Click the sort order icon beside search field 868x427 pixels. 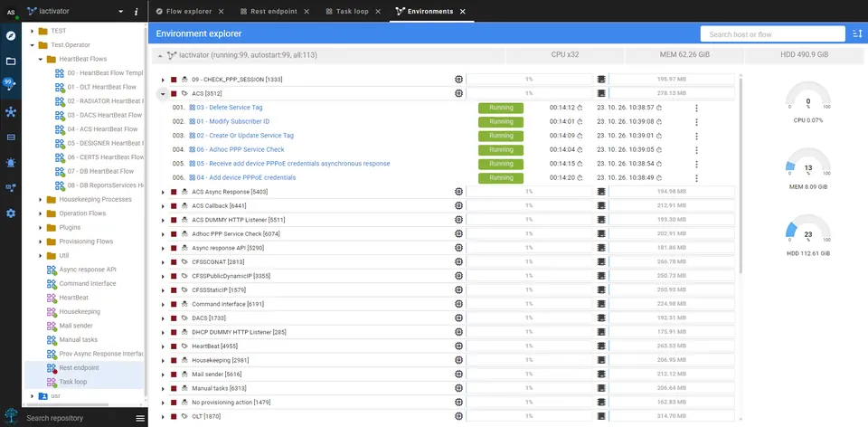pyautogui.click(x=857, y=34)
